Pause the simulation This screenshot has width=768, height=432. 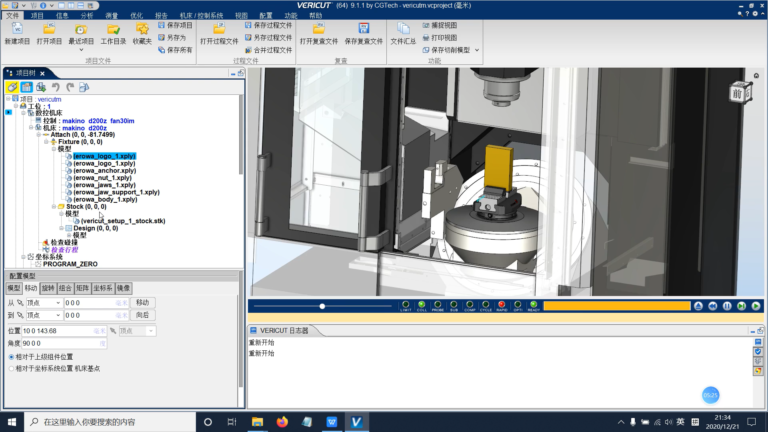(x=727, y=306)
